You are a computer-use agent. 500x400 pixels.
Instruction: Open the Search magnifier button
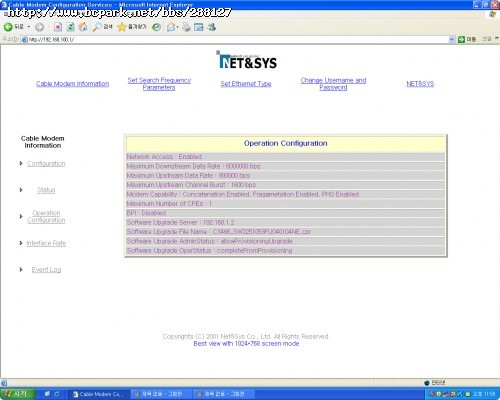103,27
